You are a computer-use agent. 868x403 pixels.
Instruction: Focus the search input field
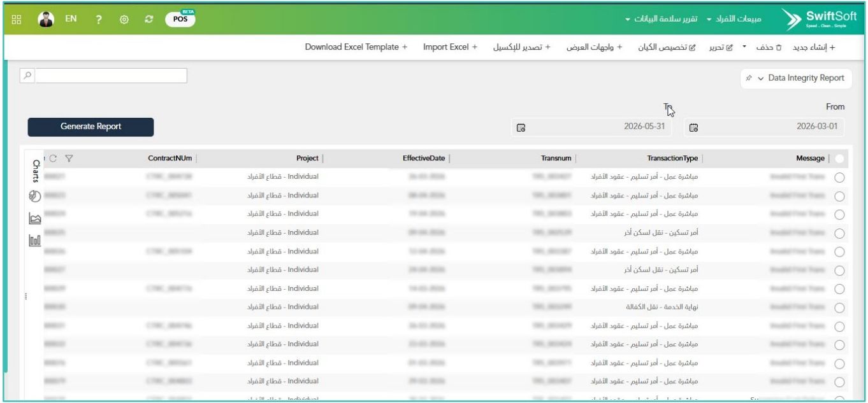pyautogui.click(x=111, y=76)
